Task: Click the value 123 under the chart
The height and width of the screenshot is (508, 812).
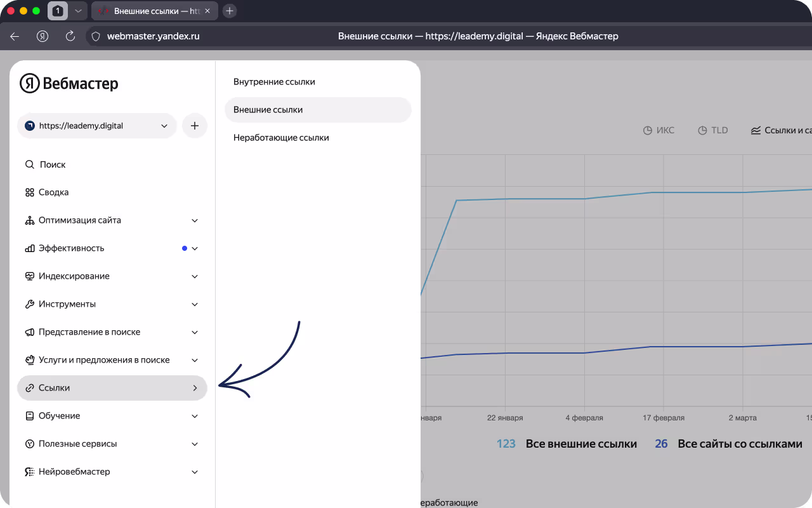Action: point(506,444)
